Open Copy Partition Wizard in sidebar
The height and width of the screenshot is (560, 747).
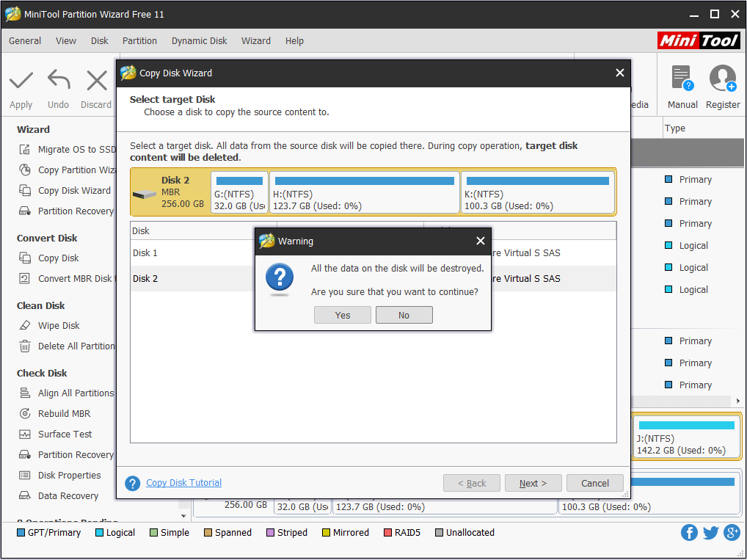coord(68,170)
